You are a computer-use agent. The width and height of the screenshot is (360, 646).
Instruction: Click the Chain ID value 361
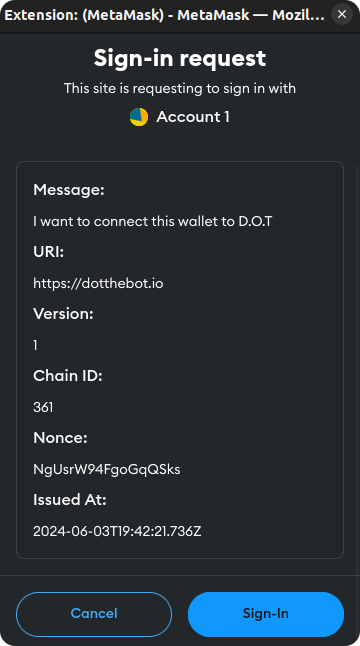coord(43,407)
